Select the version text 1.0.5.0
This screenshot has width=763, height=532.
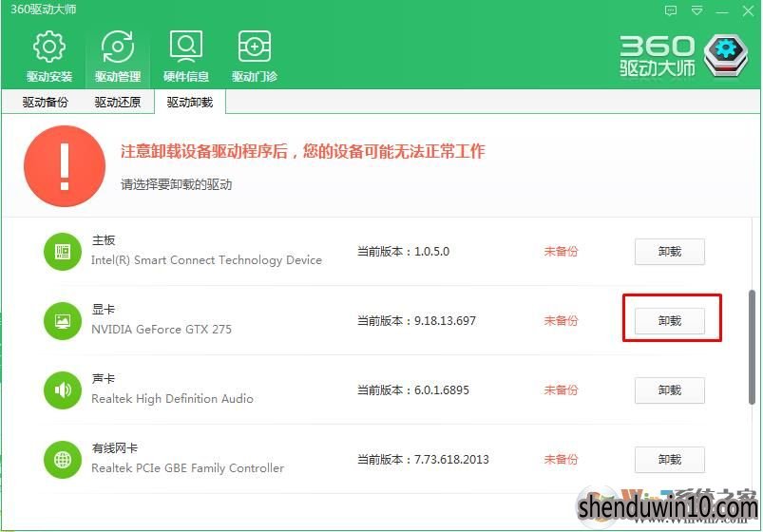point(431,252)
